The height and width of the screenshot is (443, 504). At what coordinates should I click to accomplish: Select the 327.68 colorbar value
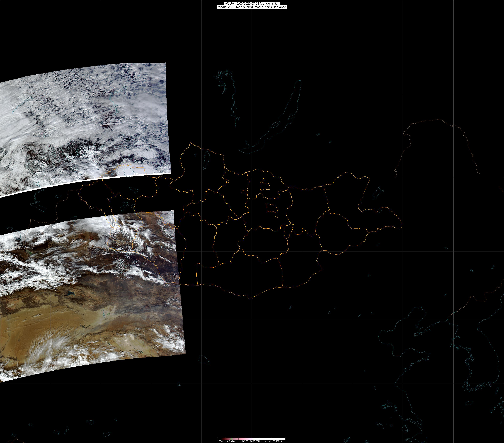(245, 441)
